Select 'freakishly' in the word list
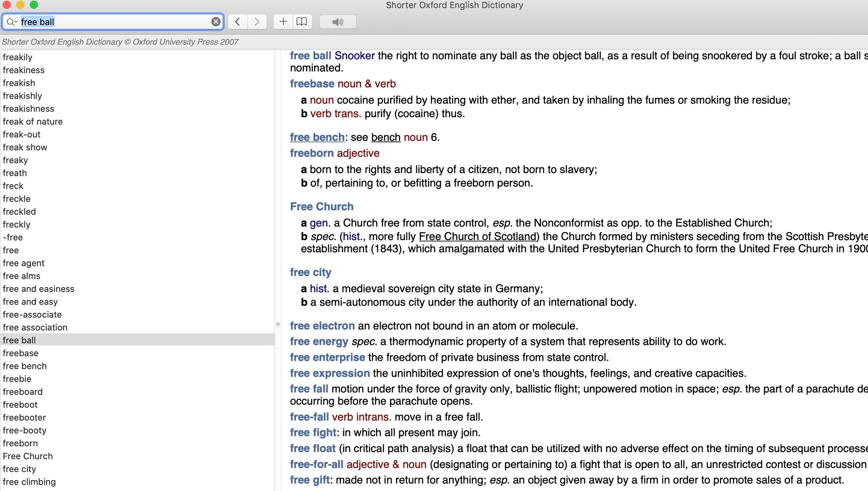The height and width of the screenshot is (491, 868). [137, 96]
